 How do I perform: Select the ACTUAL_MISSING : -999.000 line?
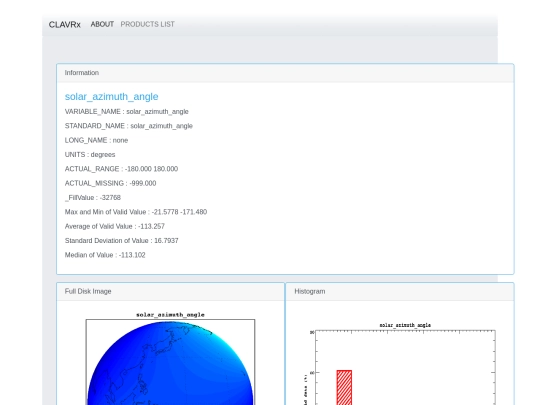pyautogui.click(x=110, y=183)
